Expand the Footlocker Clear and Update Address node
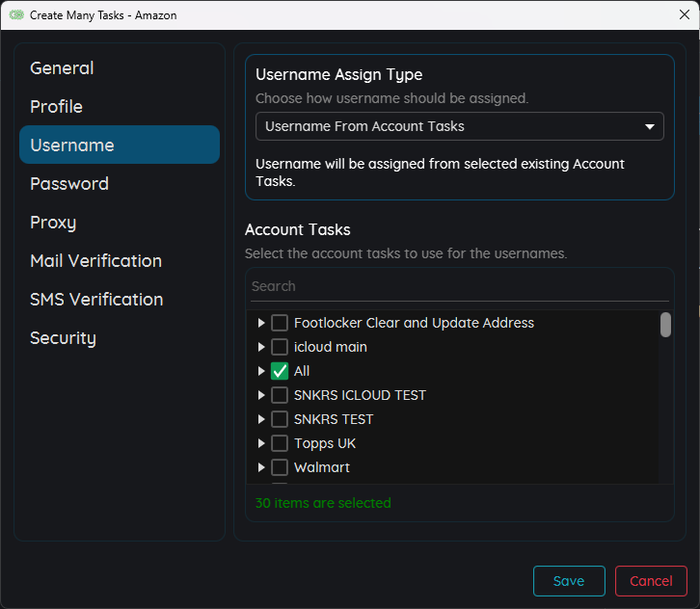Screen dimensions: 700x609 pyautogui.click(x=261, y=323)
